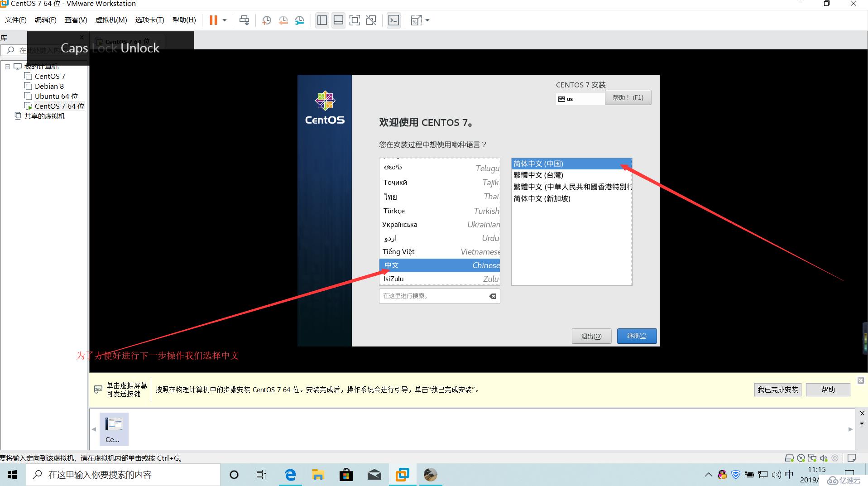This screenshot has width=868, height=486.
Task: Toggle the library sidebar view
Action: [322, 20]
